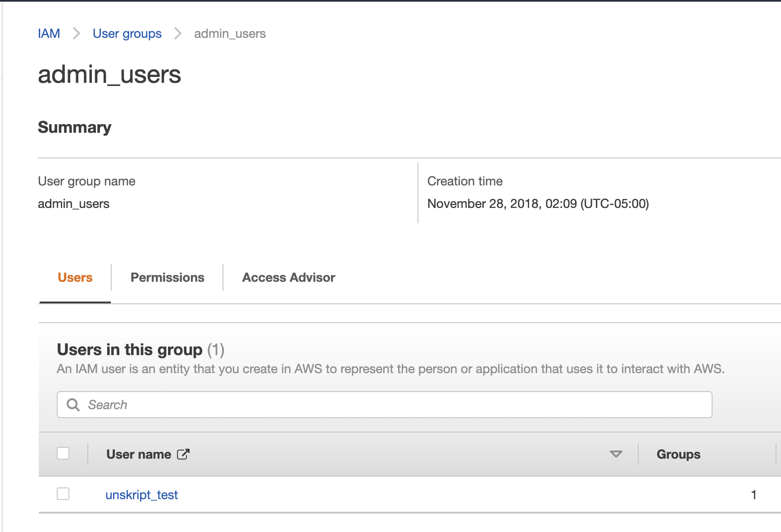
Task: Open the Access Advisor tab
Action: pyautogui.click(x=289, y=278)
